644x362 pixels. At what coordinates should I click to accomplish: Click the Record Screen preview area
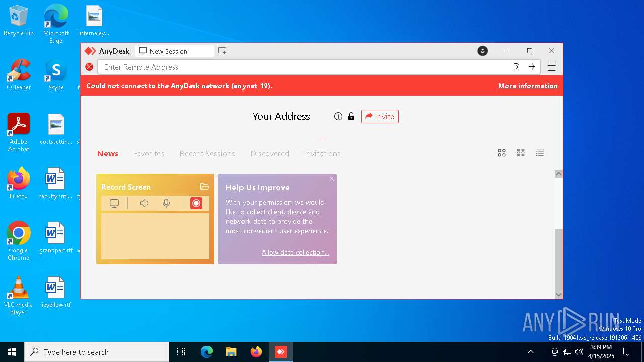(155, 236)
